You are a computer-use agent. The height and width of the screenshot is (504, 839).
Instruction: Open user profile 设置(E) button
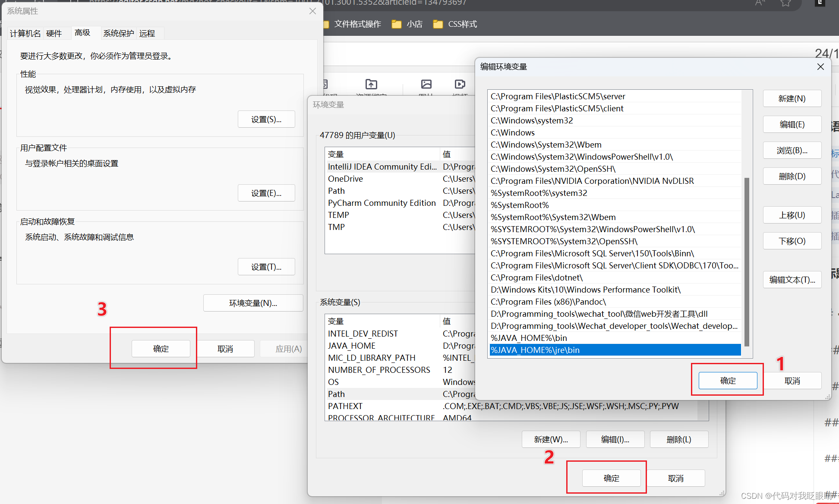266,193
